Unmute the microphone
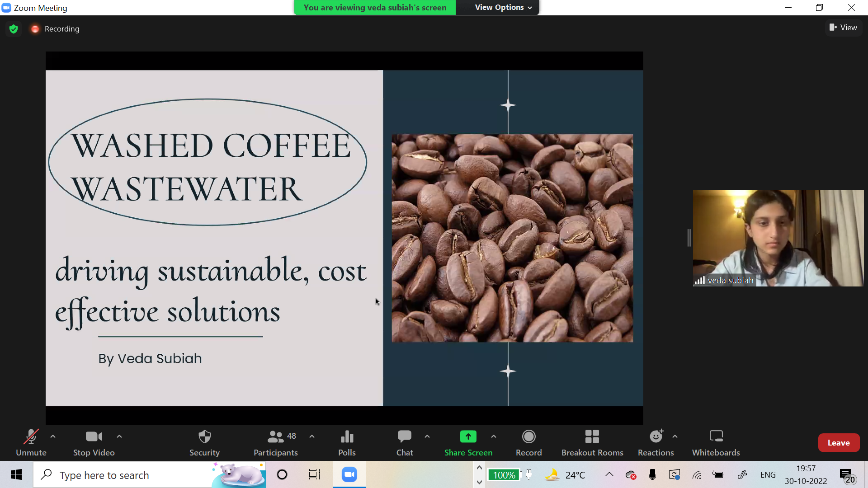868x488 pixels. (31, 442)
